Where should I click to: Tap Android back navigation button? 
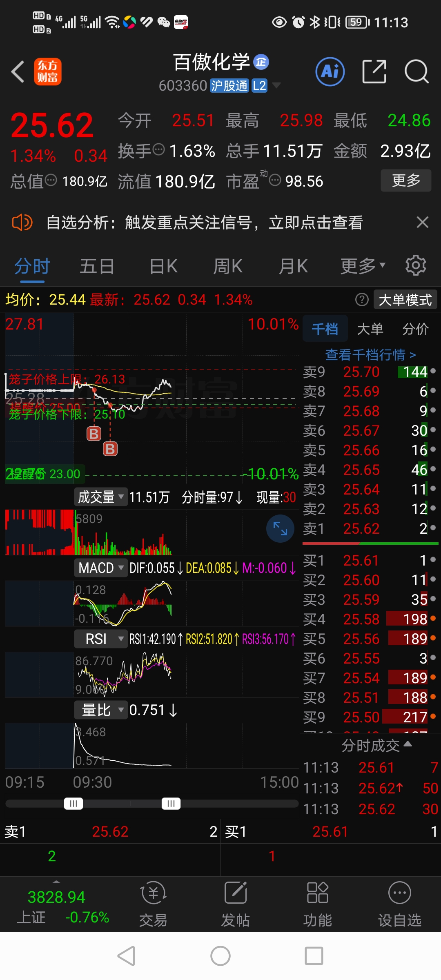click(x=127, y=956)
